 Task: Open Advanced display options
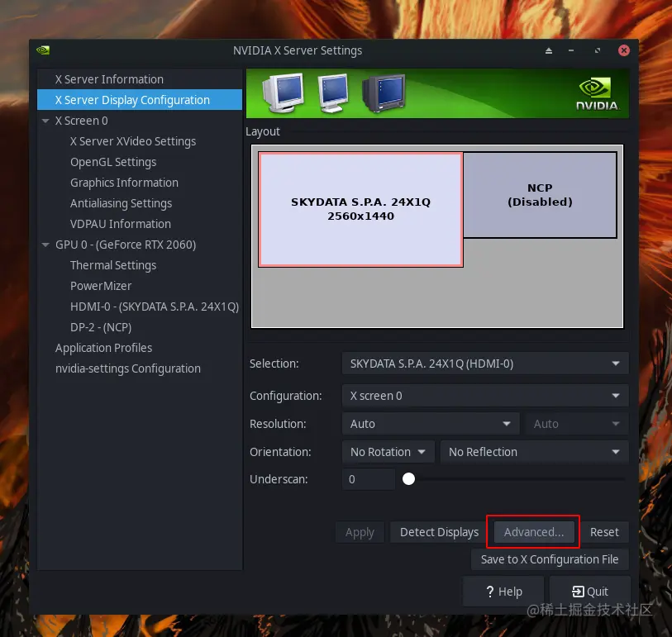pyautogui.click(x=534, y=532)
